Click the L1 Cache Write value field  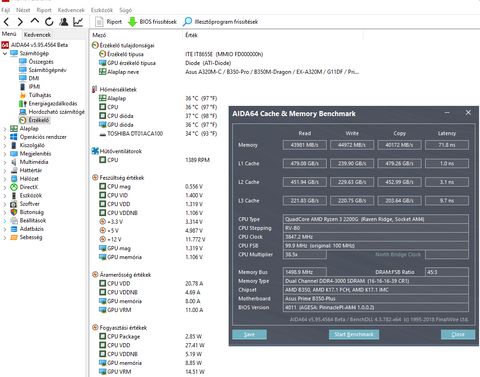tap(352, 163)
